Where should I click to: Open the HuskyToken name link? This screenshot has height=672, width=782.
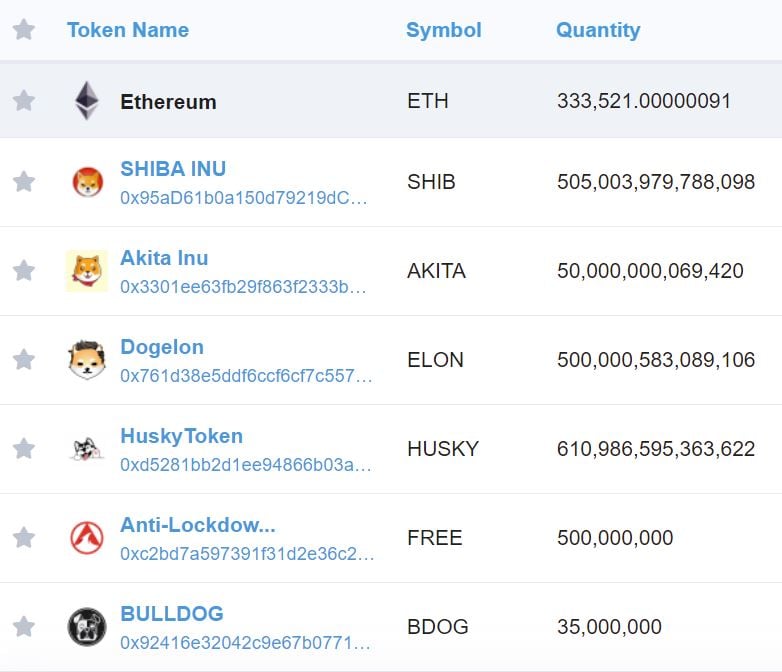(182, 436)
